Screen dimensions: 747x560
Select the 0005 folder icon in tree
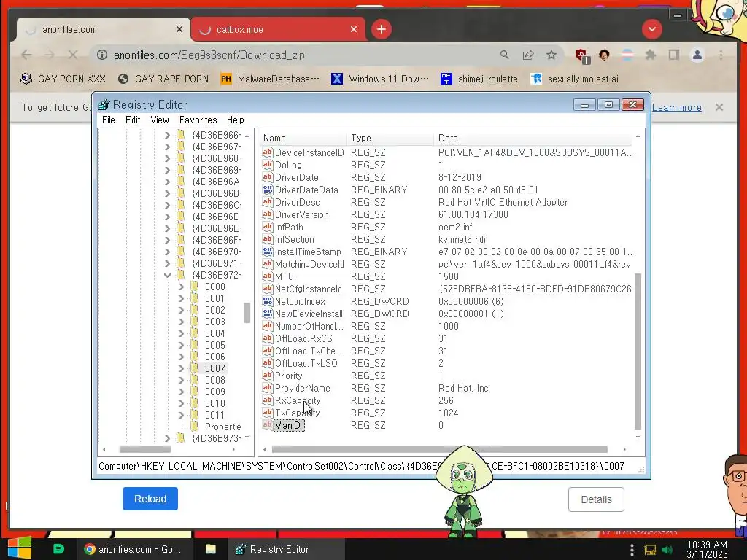pos(195,345)
